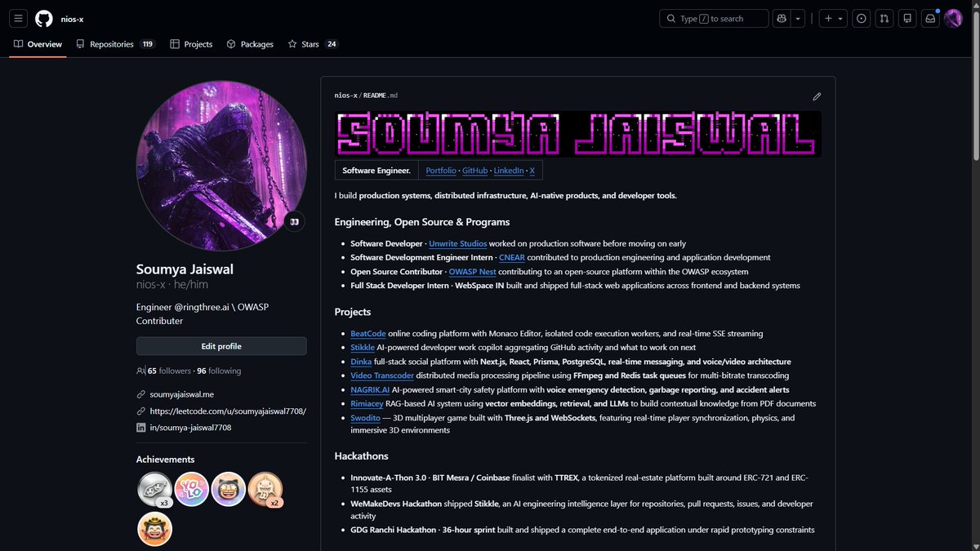Click link icon beside soumyajaiswal.me
Image resolution: width=980 pixels, height=551 pixels.
[141, 394]
